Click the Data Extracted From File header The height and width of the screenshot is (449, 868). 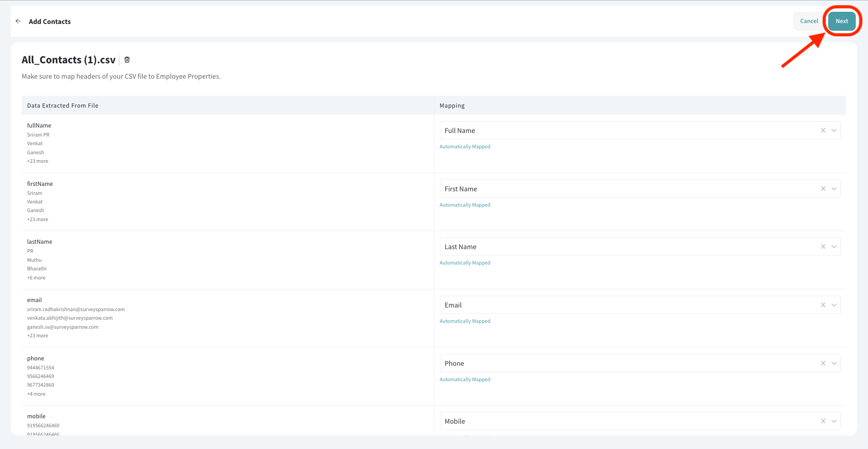pyautogui.click(x=62, y=105)
